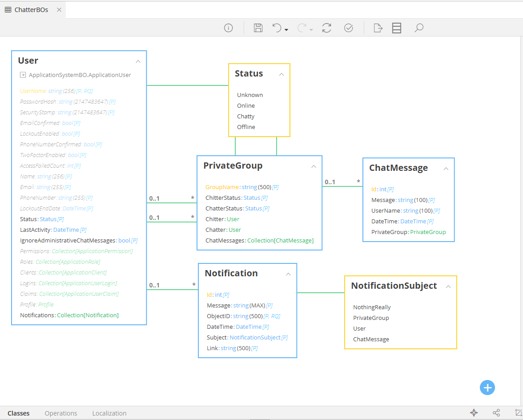
Task: Switch to the Localization tab
Action: pos(109,413)
